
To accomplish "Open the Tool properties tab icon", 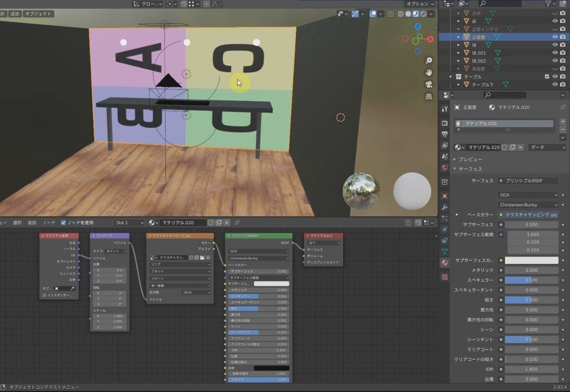I will (x=445, y=109).
